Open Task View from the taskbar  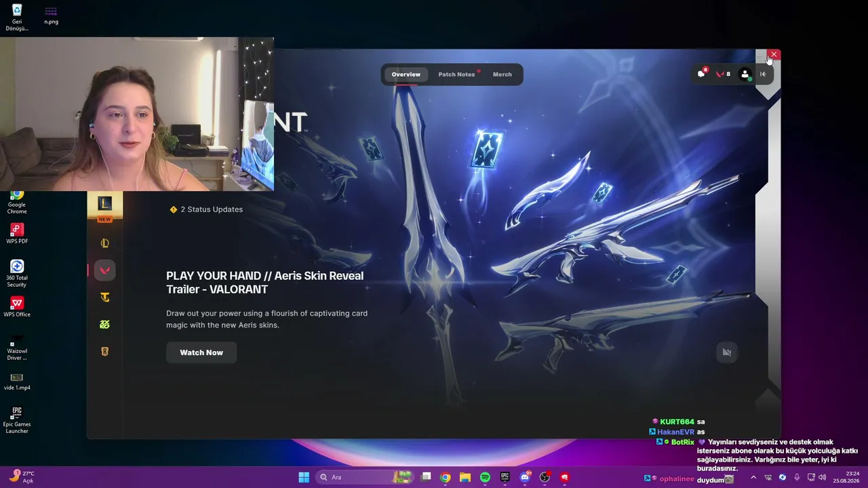point(426,477)
